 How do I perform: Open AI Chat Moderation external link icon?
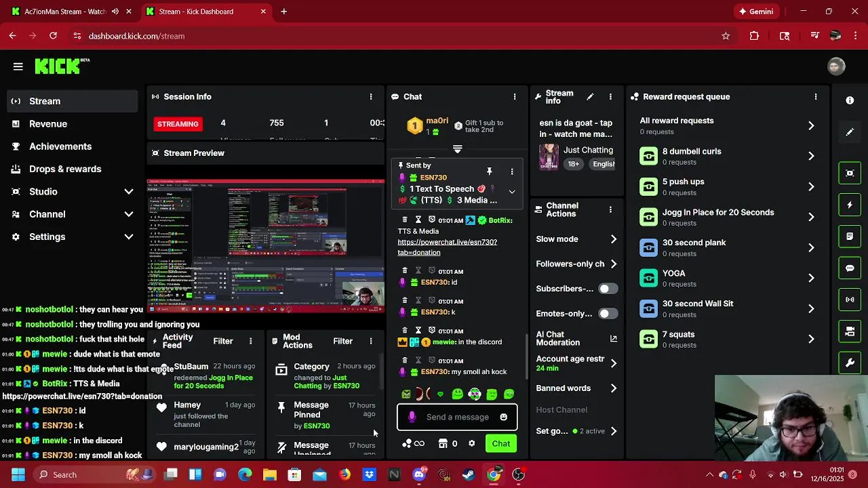[x=614, y=338]
